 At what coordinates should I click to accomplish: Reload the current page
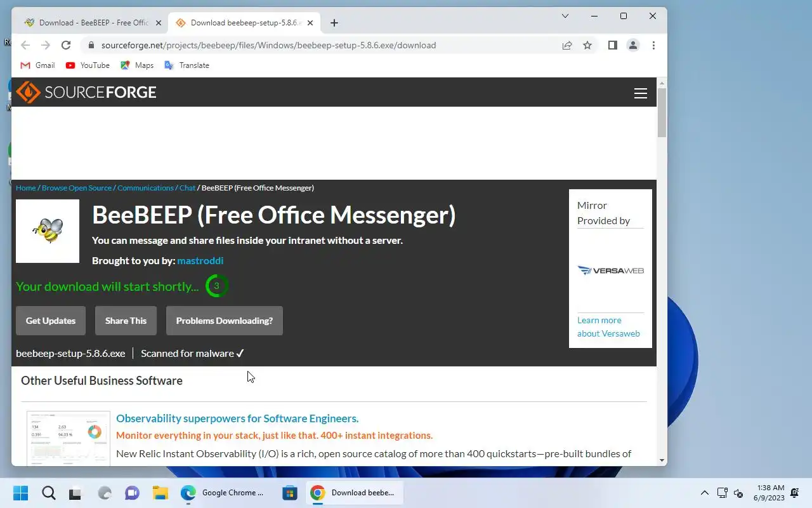pyautogui.click(x=66, y=45)
